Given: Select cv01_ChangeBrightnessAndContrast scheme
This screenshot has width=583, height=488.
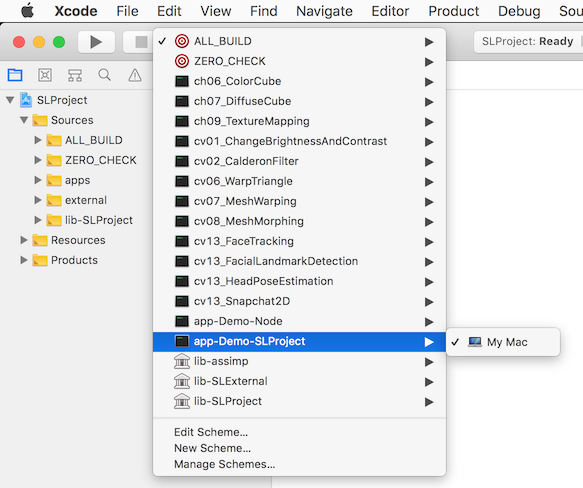Looking at the screenshot, I should pyautogui.click(x=299, y=141).
